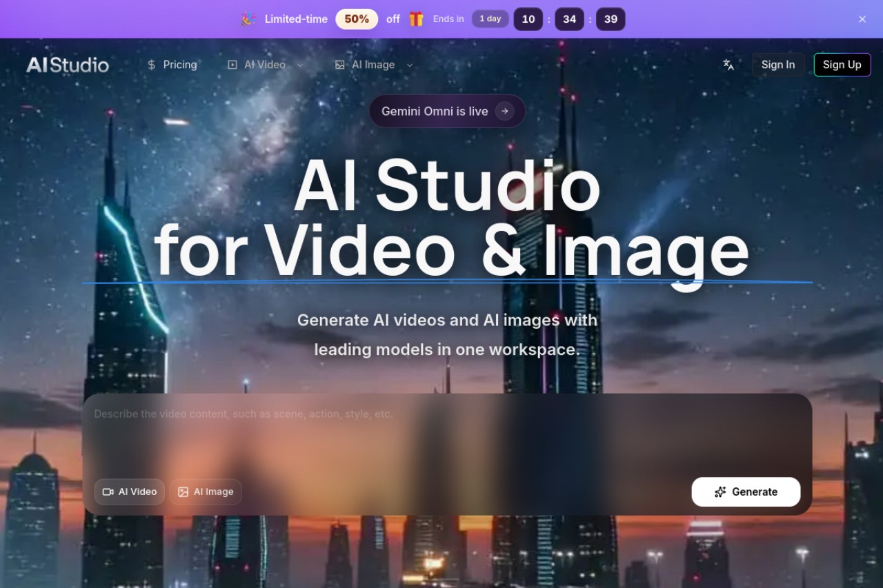
Task: Click the Sign Up button
Action: tap(842, 65)
